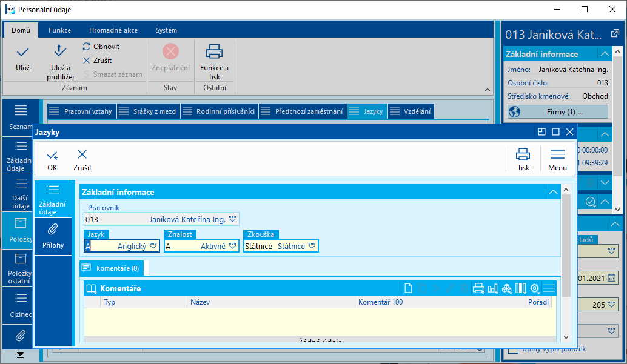
Task: Click bar chart icon in Komentáře toolbar
Action: [492, 288]
